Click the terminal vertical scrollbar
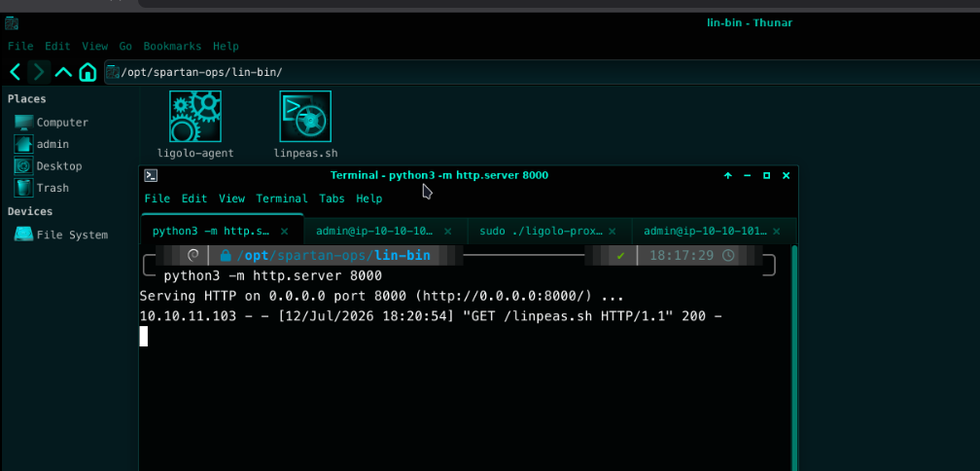The width and height of the screenshot is (980, 471). [794, 357]
